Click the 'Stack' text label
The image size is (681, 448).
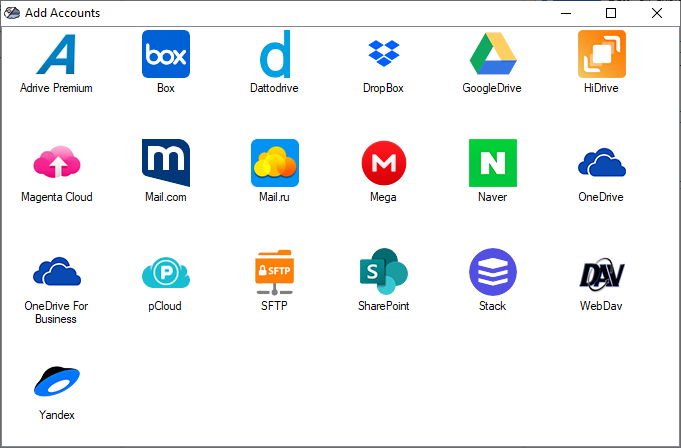pyautogui.click(x=493, y=306)
